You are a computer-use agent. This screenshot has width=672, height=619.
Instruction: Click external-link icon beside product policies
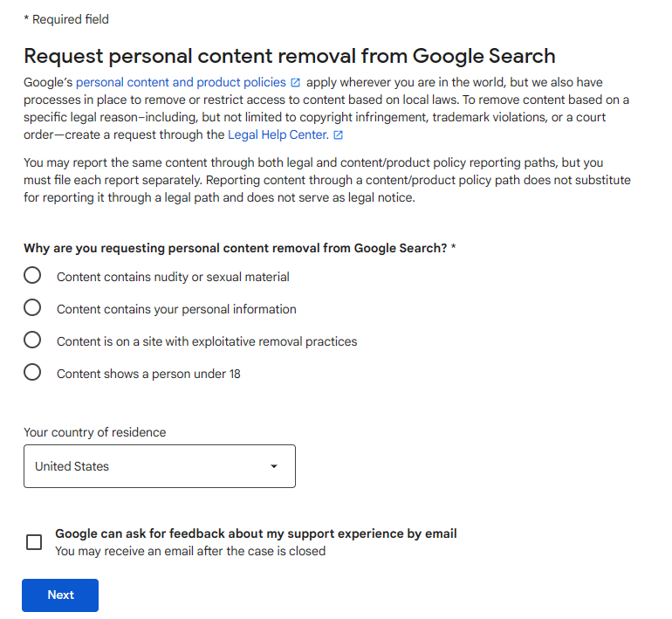coord(296,83)
